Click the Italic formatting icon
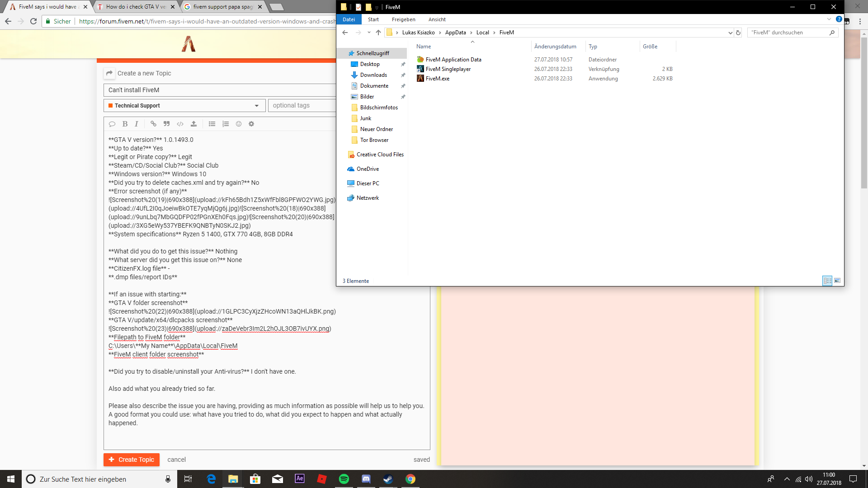The height and width of the screenshot is (488, 868). click(137, 124)
